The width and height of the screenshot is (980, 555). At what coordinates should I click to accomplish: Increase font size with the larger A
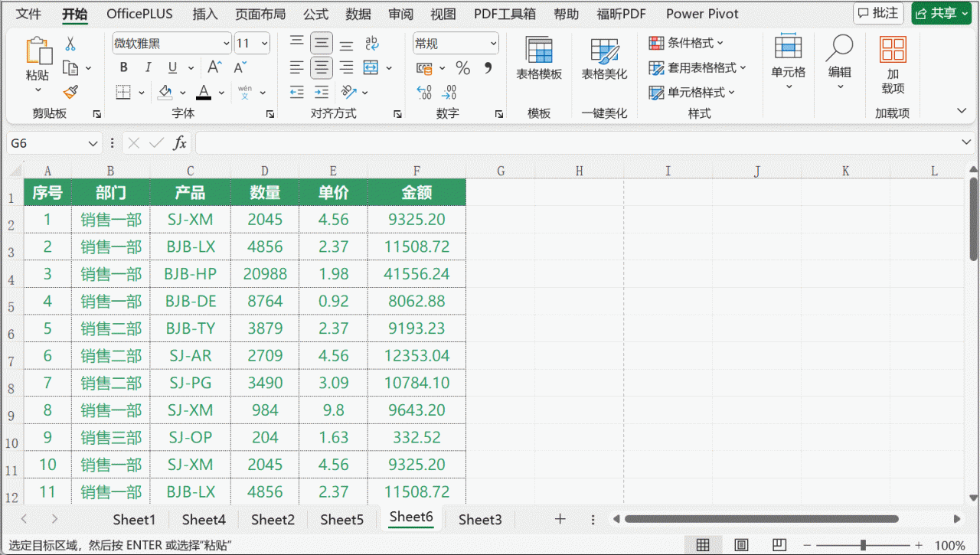215,67
